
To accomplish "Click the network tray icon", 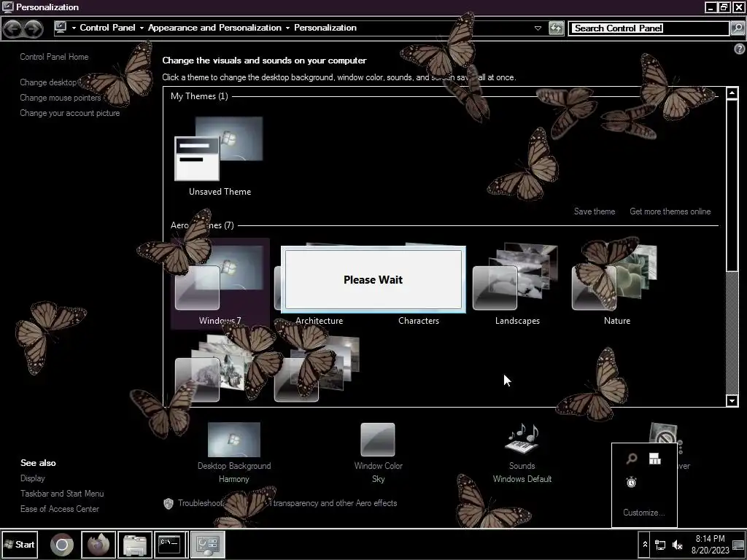I will pos(660,545).
